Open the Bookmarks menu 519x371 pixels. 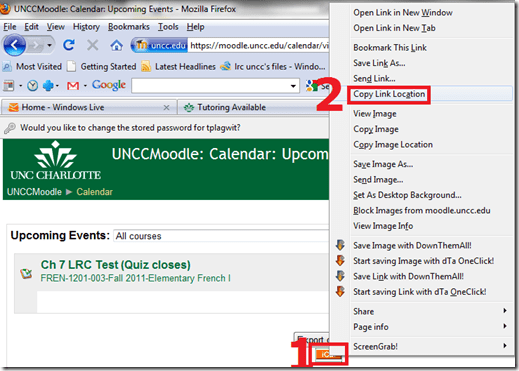coord(129,27)
